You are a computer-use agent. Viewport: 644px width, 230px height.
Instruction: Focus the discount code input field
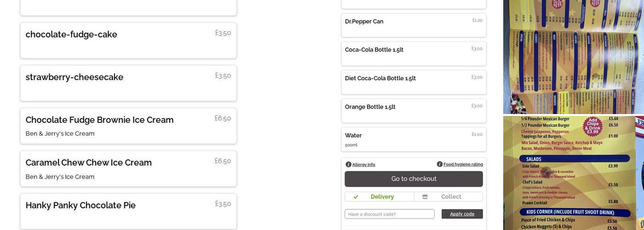(x=389, y=214)
